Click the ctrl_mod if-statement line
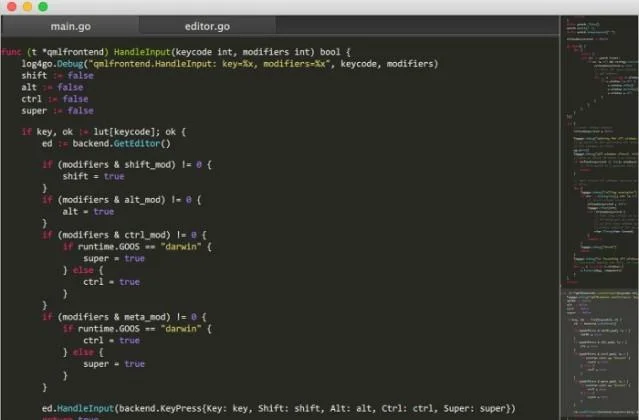Viewport: 639px width, 420px height. pos(124,235)
